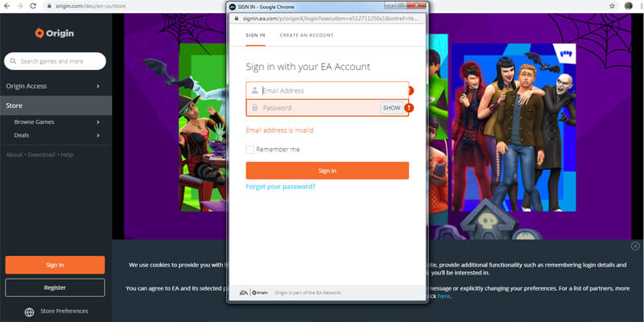Screen dimensions: 644x322
Task: Click the password error warning icon
Action: [x=409, y=108]
